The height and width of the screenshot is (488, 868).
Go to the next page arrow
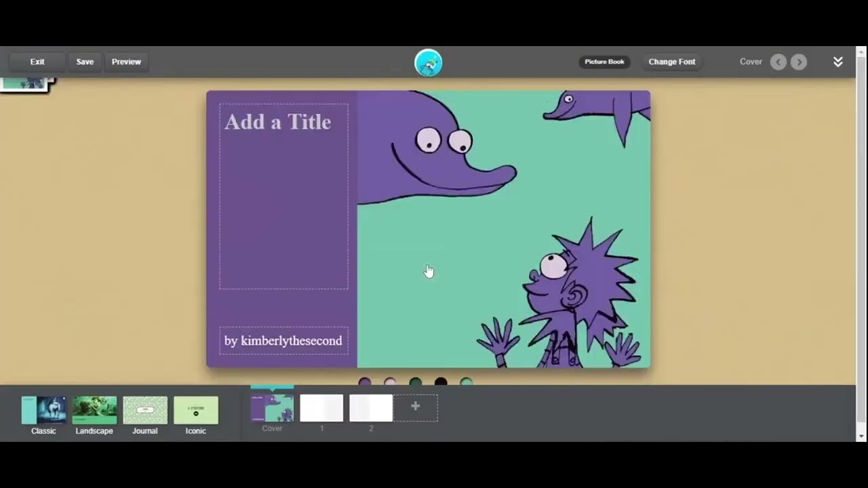tap(799, 62)
